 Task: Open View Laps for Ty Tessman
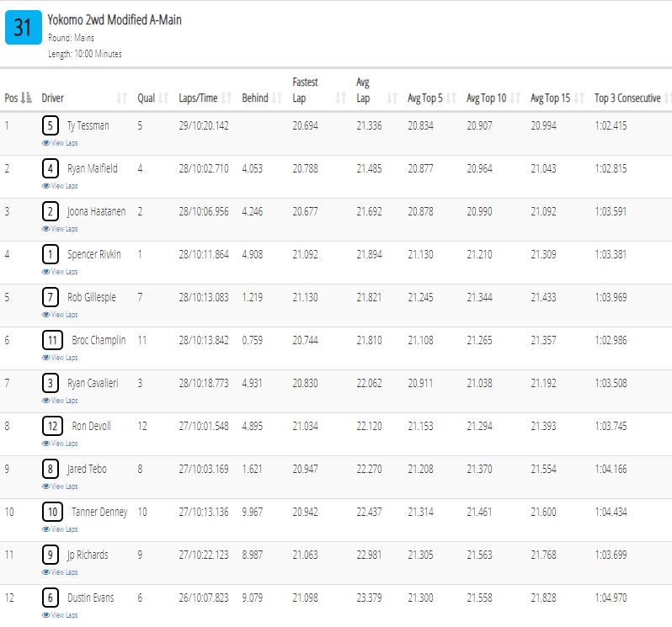[x=60, y=143]
